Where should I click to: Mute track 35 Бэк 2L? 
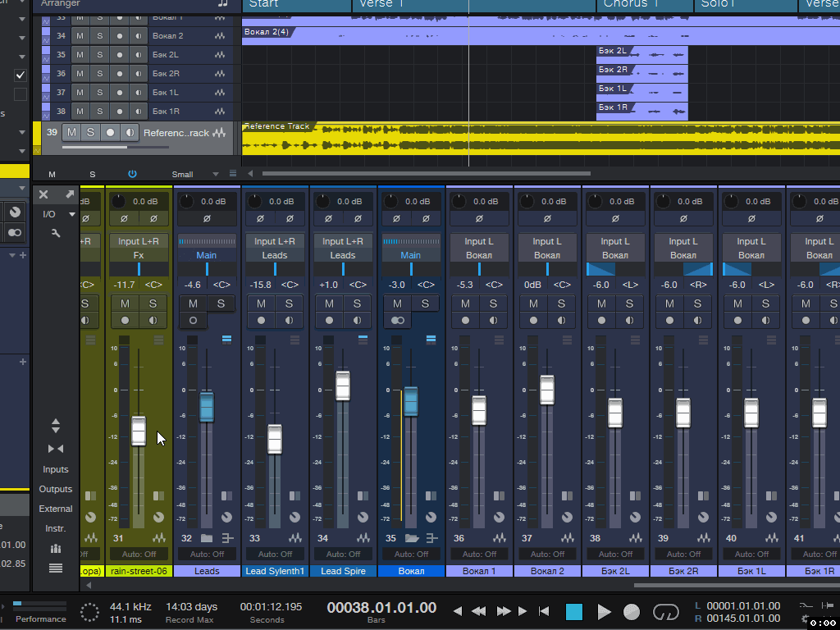tap(80, 55)
